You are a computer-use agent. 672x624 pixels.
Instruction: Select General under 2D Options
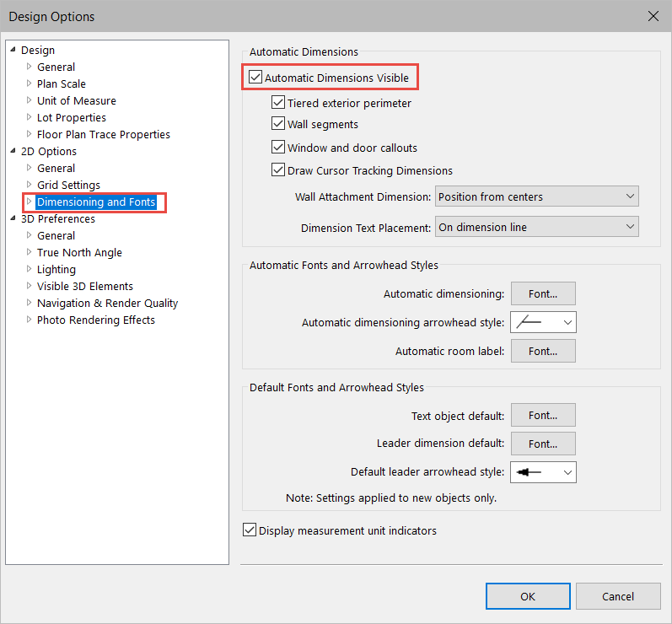[x=56, y=168]
